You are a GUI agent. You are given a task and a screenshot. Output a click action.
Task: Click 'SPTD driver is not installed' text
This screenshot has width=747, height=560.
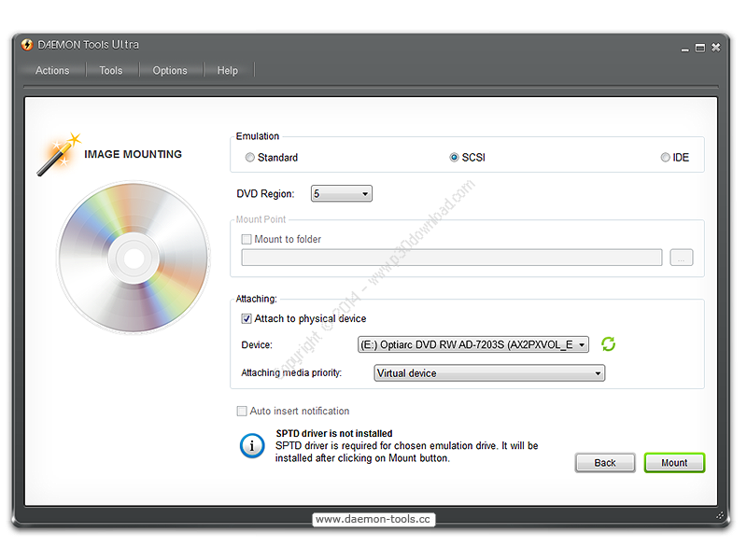click(334, 433)
